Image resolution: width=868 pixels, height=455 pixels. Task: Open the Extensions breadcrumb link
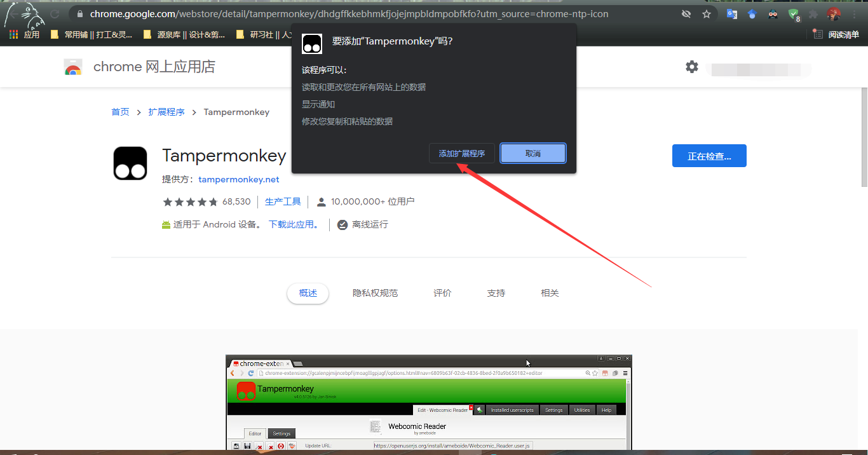(166, 112)
